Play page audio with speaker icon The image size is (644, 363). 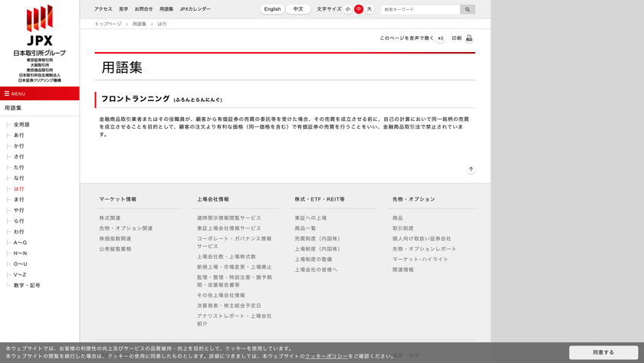[x=440, y=38]
